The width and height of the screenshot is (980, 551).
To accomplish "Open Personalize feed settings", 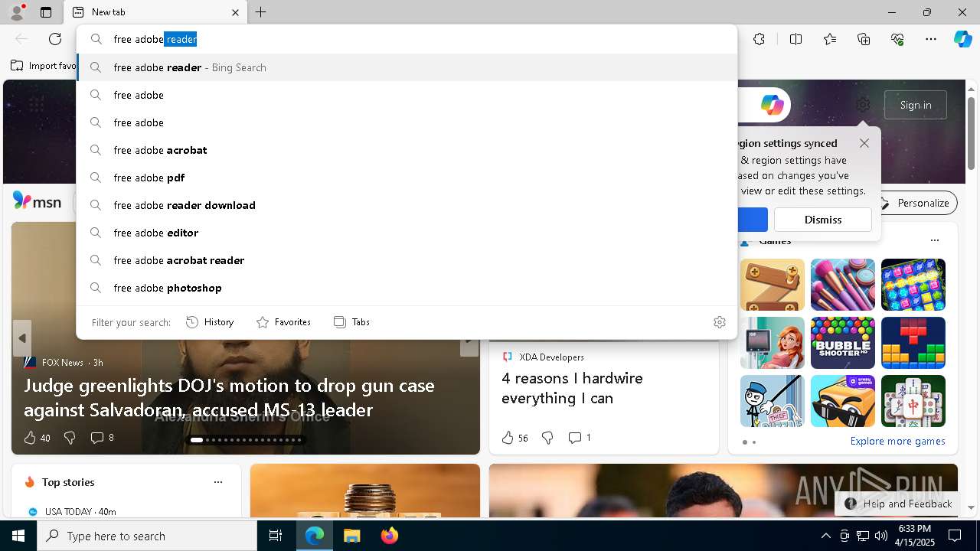I will [x=914, y=203].
